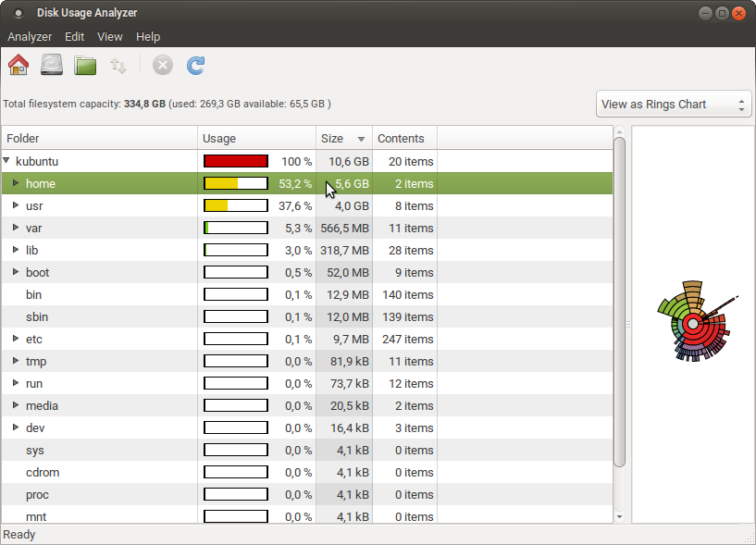Scan the whole filesystem using the disk icon

[51, 65]
